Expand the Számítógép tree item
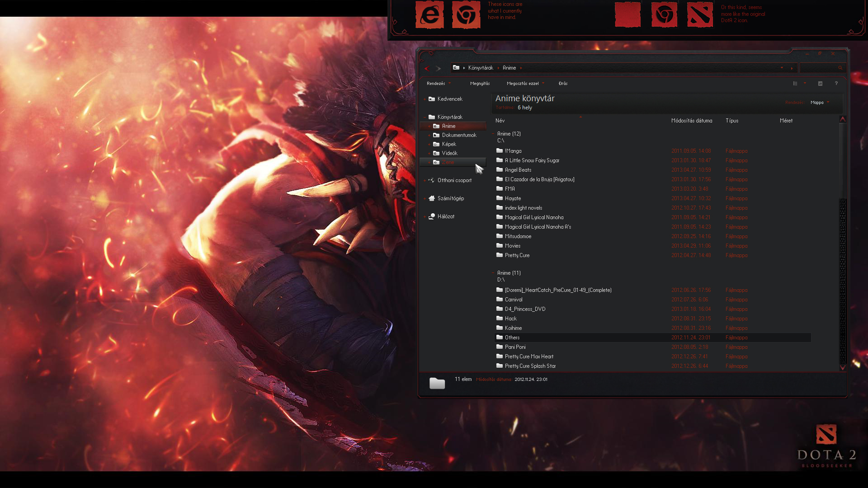Image resolution: width=868 pixels, height=488 pixels. coord(424,198)
